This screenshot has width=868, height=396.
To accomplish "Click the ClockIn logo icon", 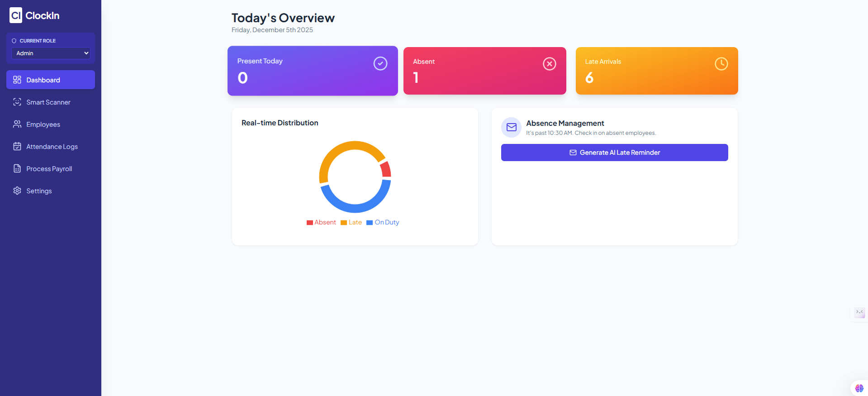I will [16, 15].
